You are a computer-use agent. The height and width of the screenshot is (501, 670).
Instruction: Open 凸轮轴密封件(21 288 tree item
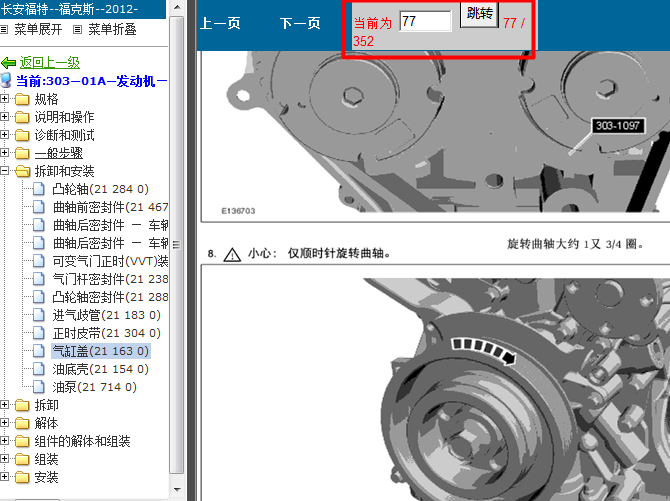110,297
